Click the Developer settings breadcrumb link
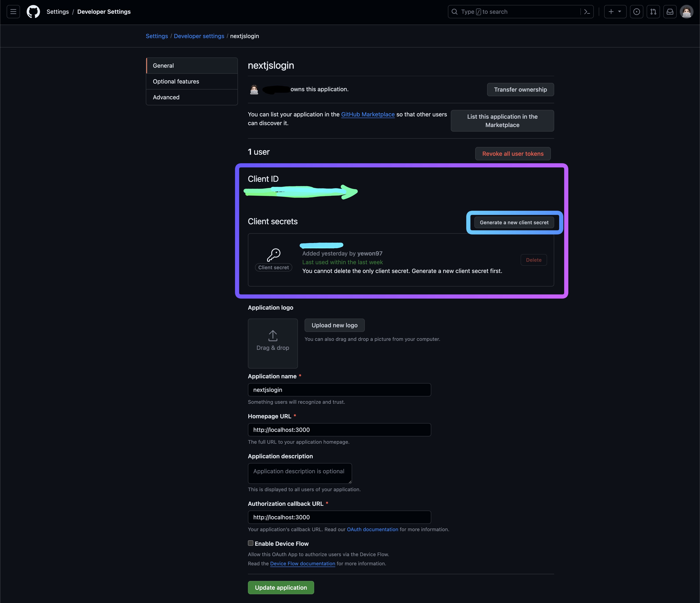 pyautogui.click(x=199, y=36)
